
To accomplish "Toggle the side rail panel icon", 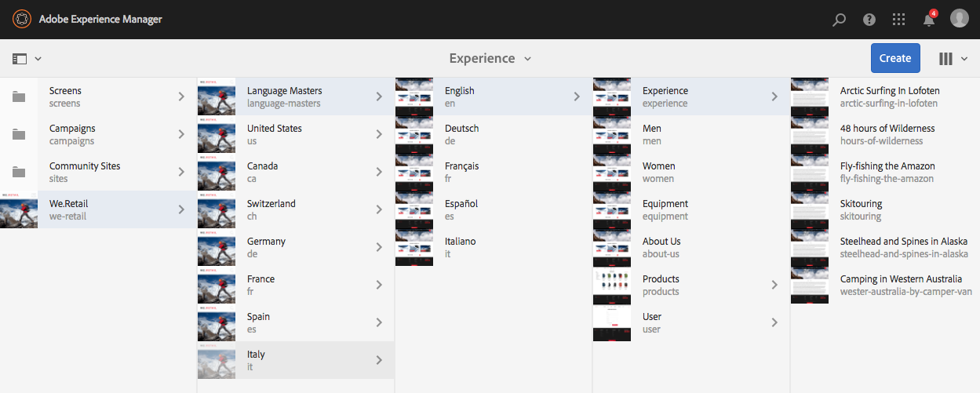I will (20, 59).
